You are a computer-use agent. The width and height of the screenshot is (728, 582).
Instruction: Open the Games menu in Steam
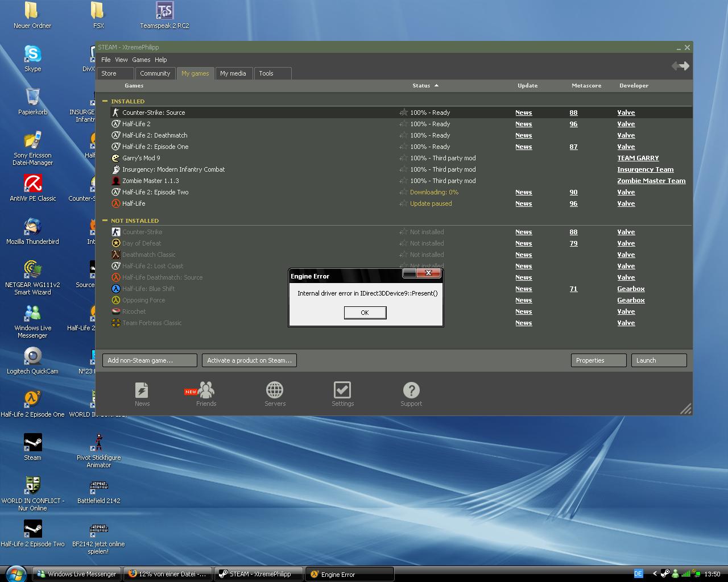pos(141,60)
